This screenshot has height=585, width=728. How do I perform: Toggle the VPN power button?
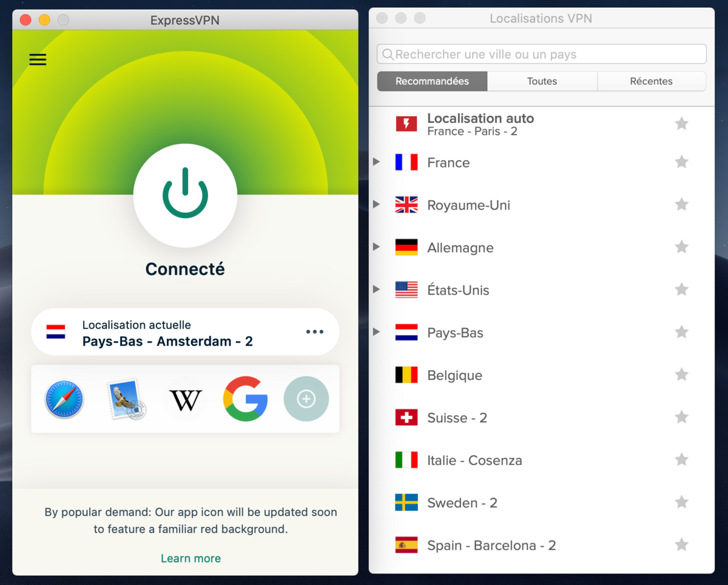tap(185, 195)
